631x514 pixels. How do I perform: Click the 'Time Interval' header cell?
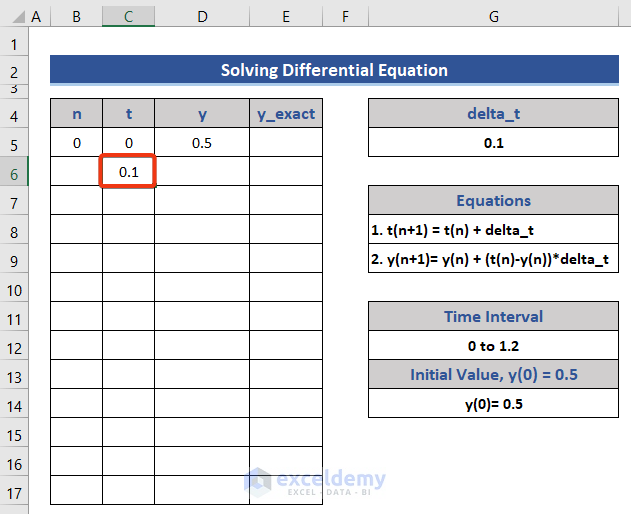[493, 317]
